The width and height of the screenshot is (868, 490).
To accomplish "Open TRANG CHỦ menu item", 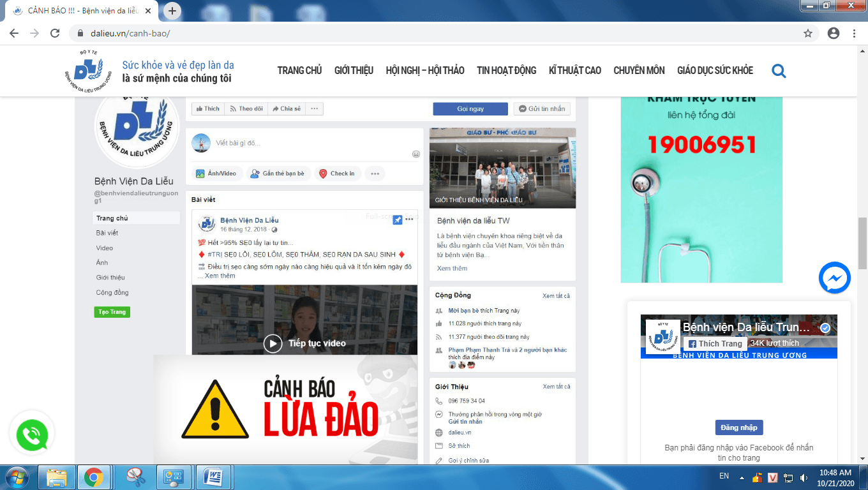I will point(299,71).
